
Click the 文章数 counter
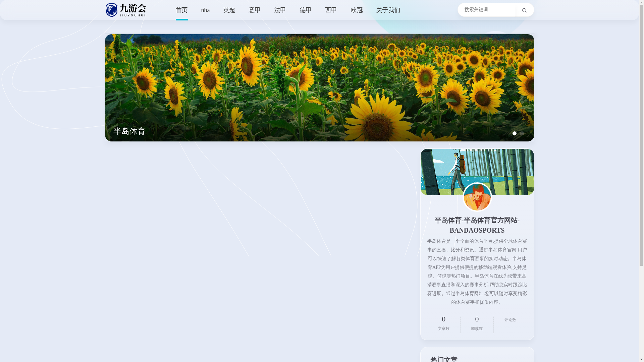pyautogui.click(x=443, y=323)
